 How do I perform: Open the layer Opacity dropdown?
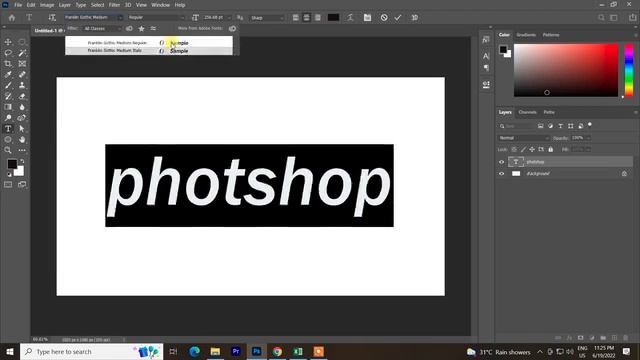(588, 138)
